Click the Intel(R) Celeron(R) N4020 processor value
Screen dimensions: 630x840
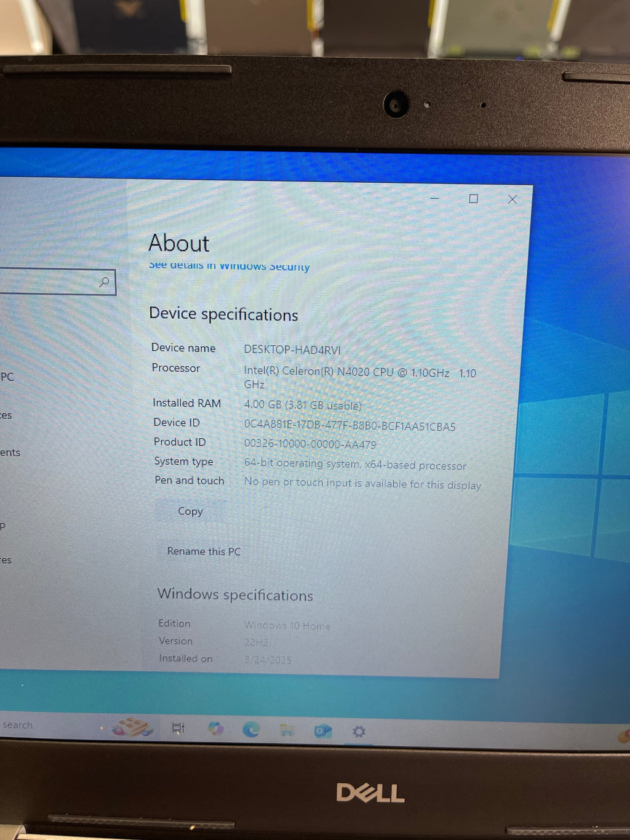tap(360, 378)
